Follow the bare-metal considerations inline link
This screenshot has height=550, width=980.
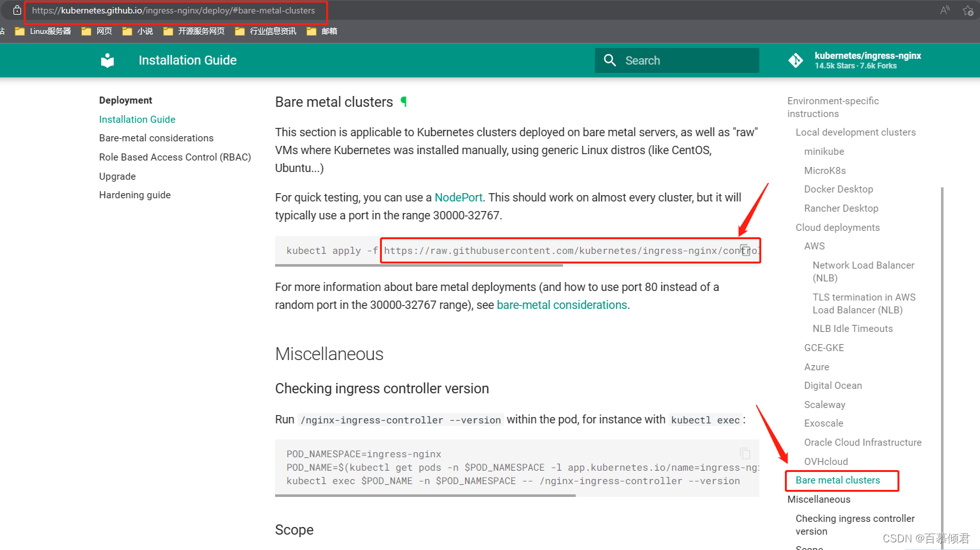click(562, 305)
